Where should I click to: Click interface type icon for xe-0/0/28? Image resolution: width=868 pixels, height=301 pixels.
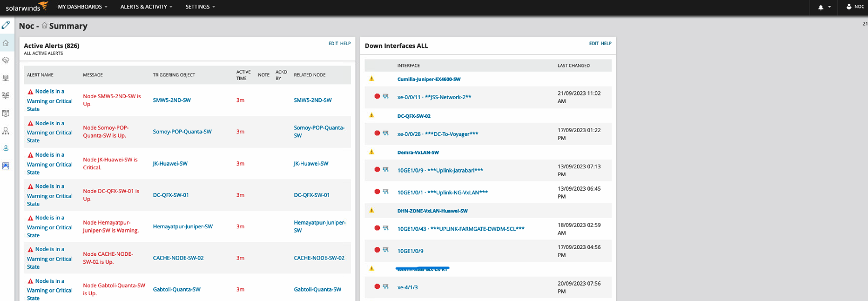(386, 133)
